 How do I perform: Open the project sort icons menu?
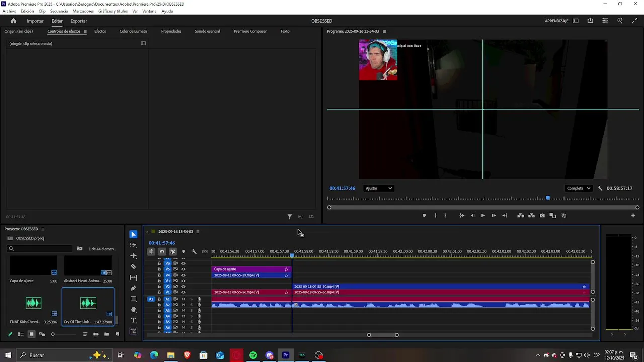[85, 334]
